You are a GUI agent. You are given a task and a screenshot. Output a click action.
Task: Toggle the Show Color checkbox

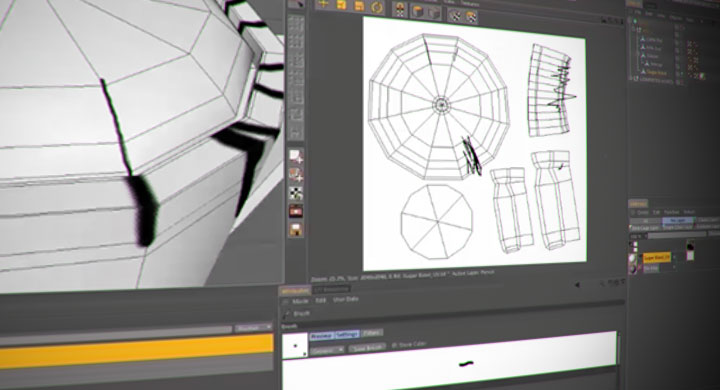394,345
